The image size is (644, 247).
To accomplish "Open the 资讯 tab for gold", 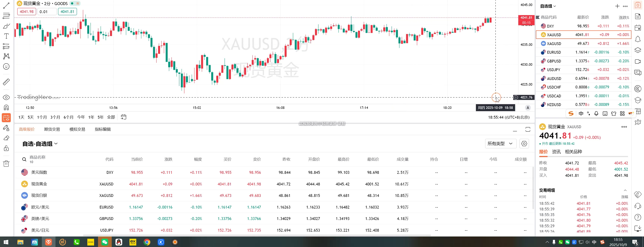I will (556, 152).
